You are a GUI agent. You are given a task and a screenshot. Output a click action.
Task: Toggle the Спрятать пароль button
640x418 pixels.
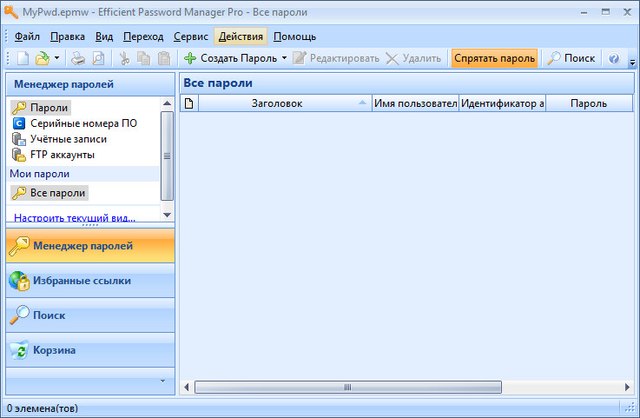point(494,58)
